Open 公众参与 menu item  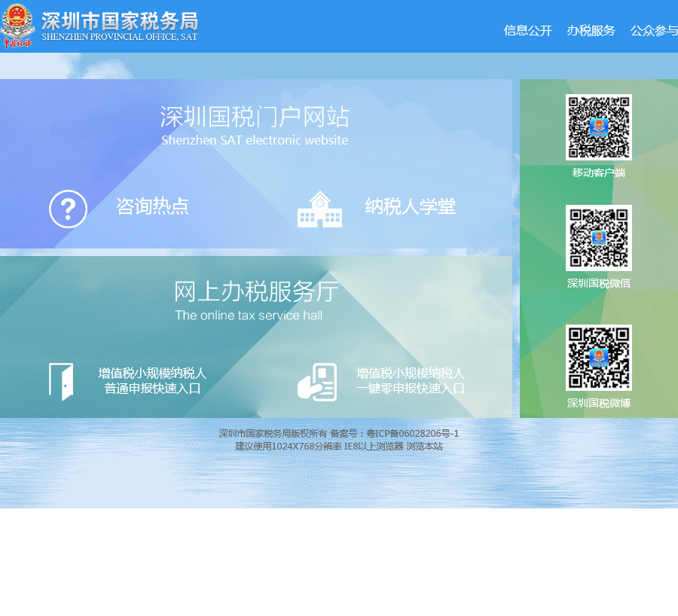pos(654,31)
